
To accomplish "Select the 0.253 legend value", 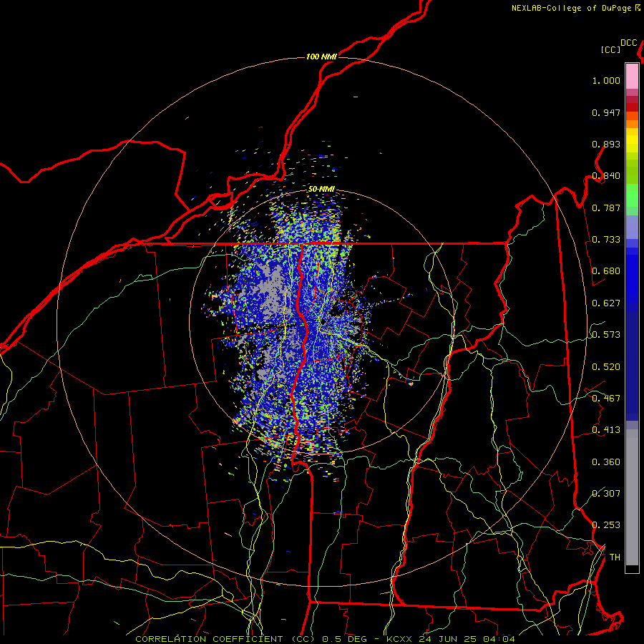I will tap(606, 525).
